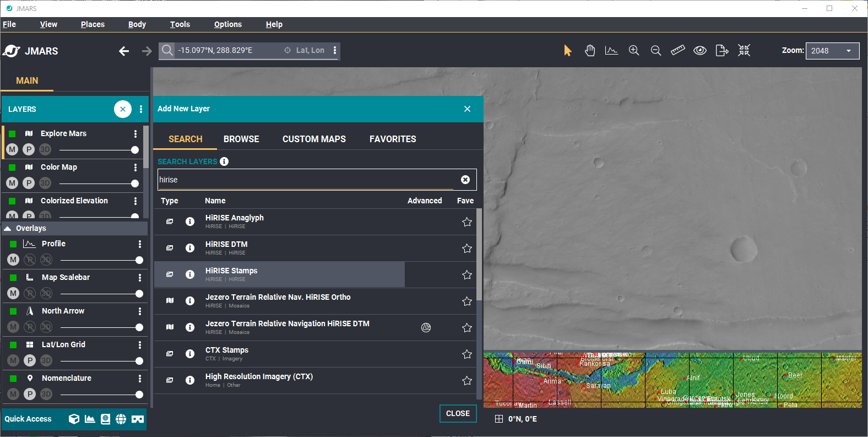Adjust Color Map opacity slider
The height and width of the screenshot is (437, 868).
[99, 184]
